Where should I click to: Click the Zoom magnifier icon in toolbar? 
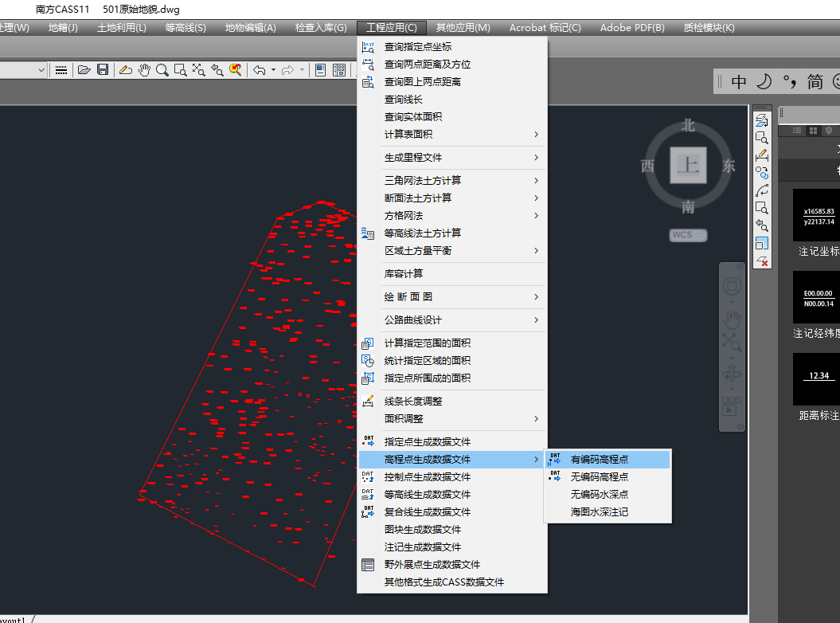162,70
